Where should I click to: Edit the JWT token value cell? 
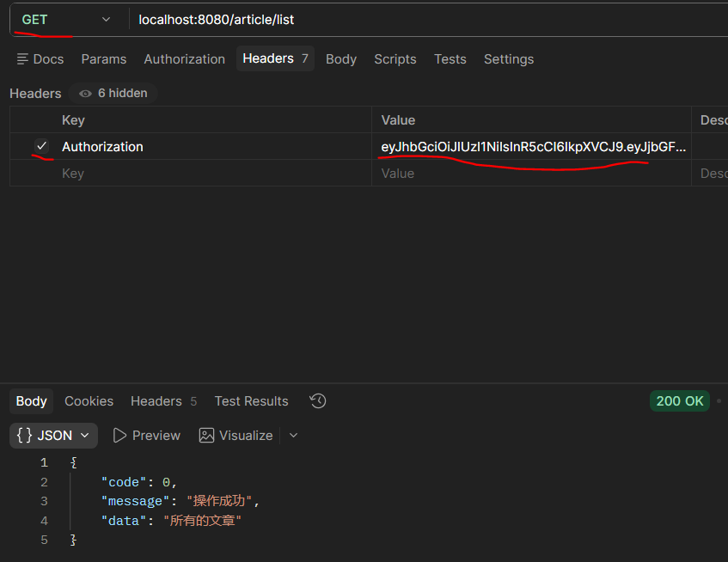(532, 147)
